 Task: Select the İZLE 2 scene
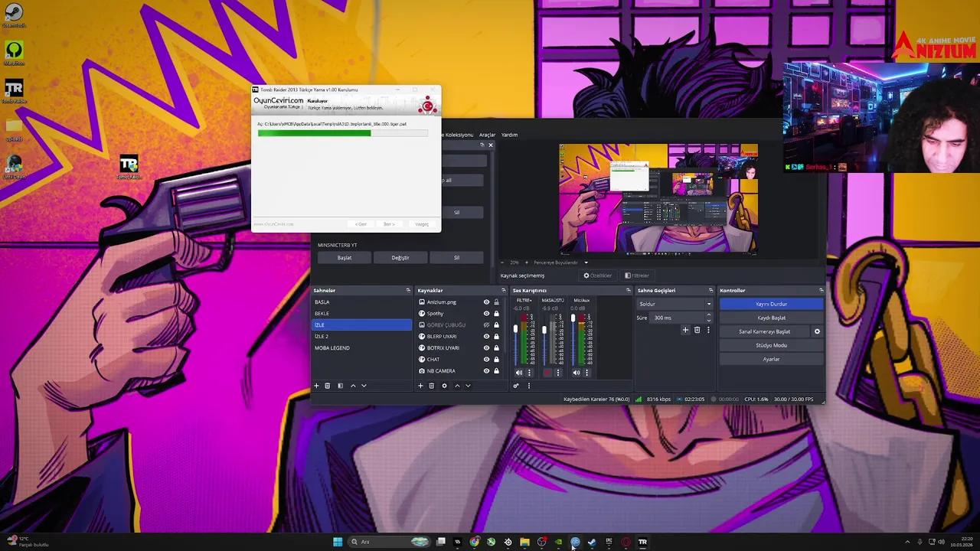point(362,337)
